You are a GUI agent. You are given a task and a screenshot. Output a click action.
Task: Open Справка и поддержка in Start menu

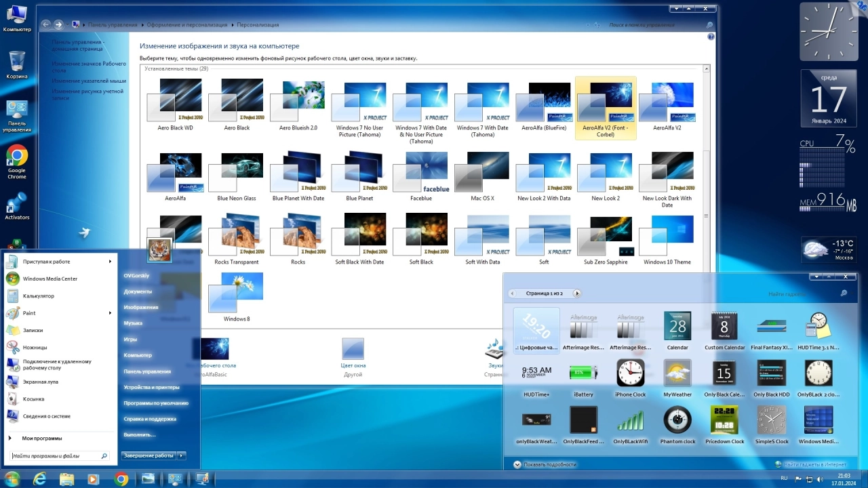coord(149,419)
